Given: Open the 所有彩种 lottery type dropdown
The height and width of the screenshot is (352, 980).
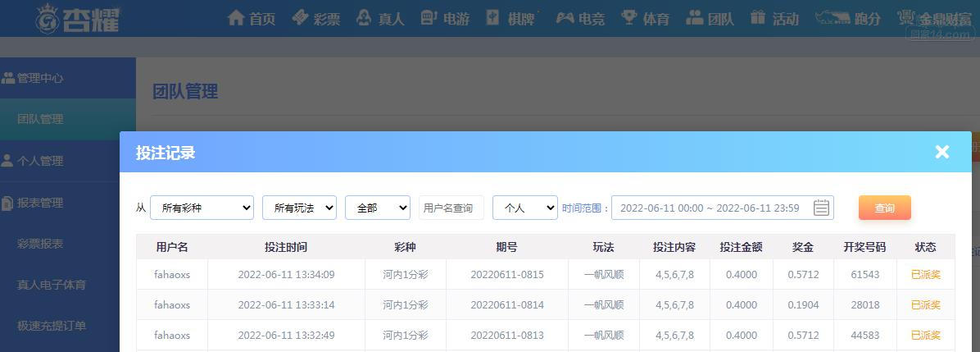Looking at the screenshot, I should [x=202, y=208].
